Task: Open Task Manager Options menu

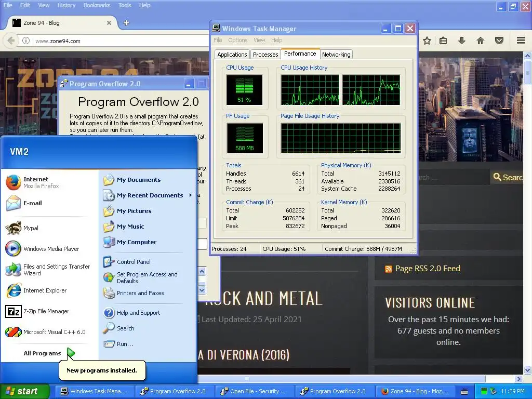Action: 237,40
